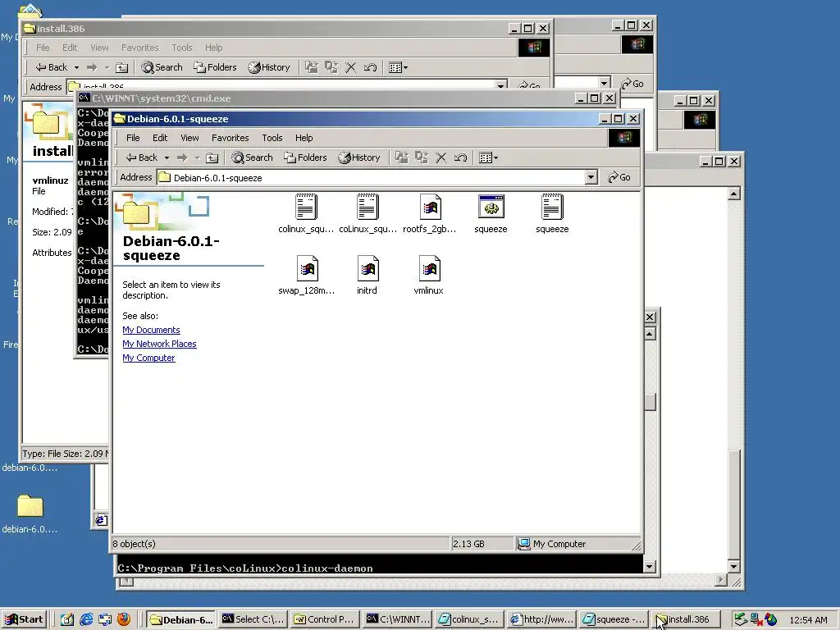Open Help menu in Debian-6.0.1-squeeze window

[x=304, y=138]
